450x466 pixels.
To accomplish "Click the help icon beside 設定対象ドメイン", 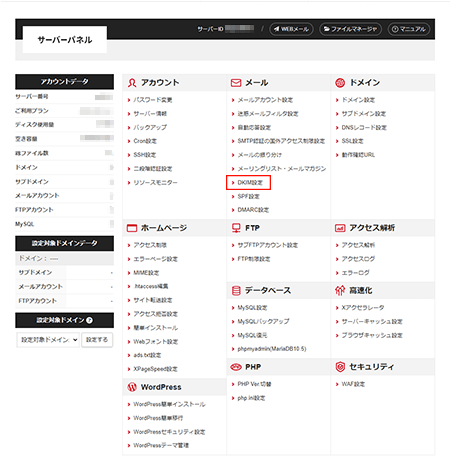I will pos(89,320).
